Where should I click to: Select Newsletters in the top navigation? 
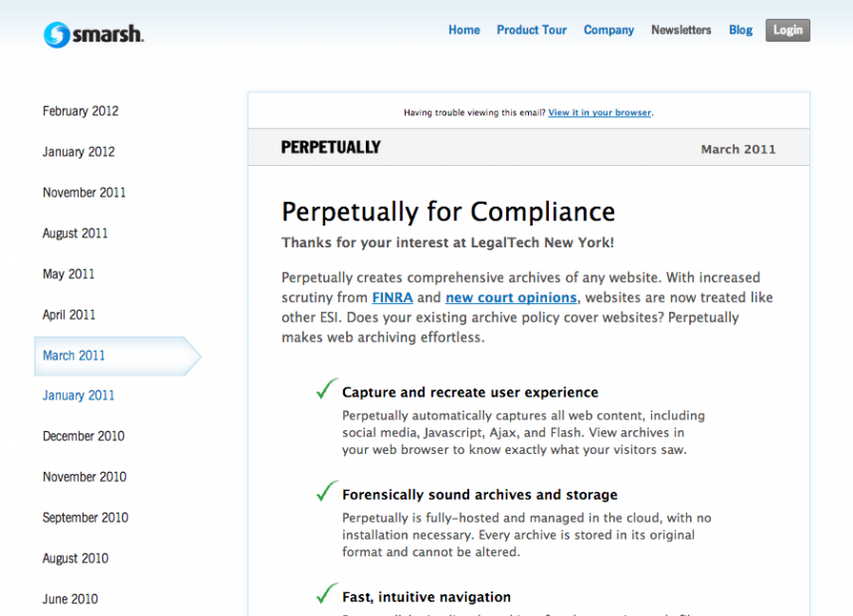point(681,30)
